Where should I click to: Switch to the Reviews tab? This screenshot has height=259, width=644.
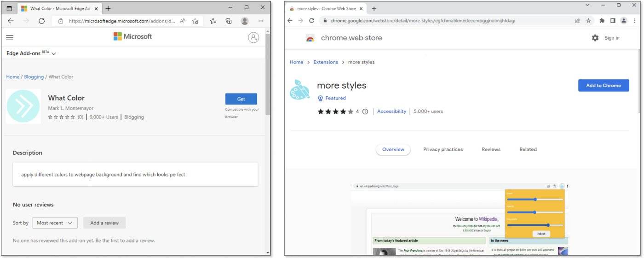tap(491, 149)
